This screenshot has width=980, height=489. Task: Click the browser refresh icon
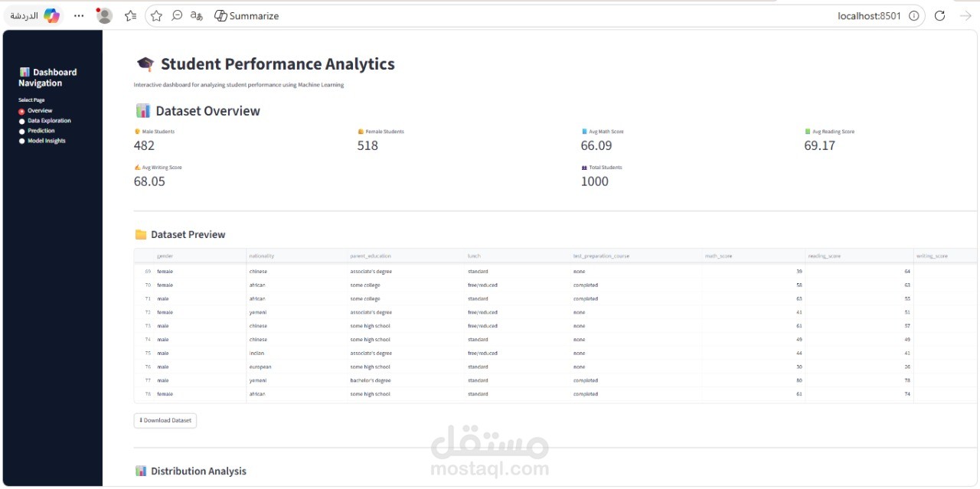click(940, 15)
